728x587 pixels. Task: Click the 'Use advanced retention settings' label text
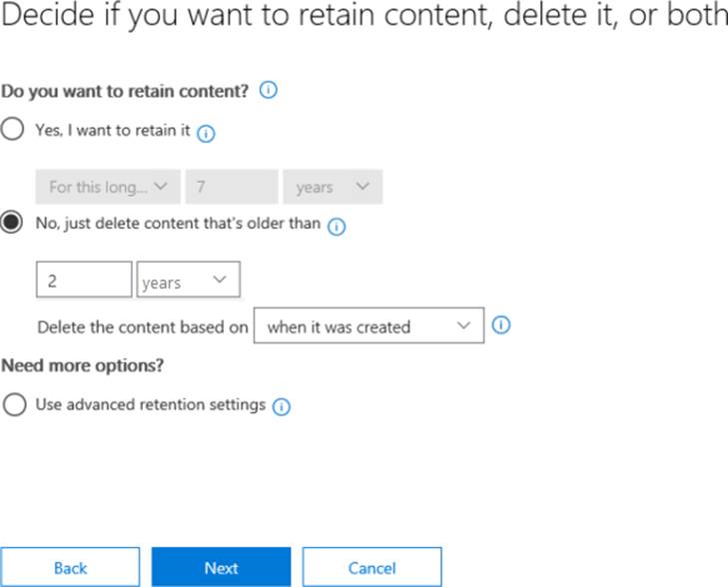coord(150,405)
